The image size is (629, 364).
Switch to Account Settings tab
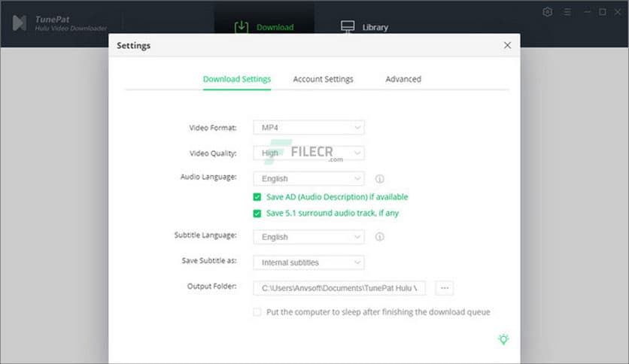pos(323,79)
